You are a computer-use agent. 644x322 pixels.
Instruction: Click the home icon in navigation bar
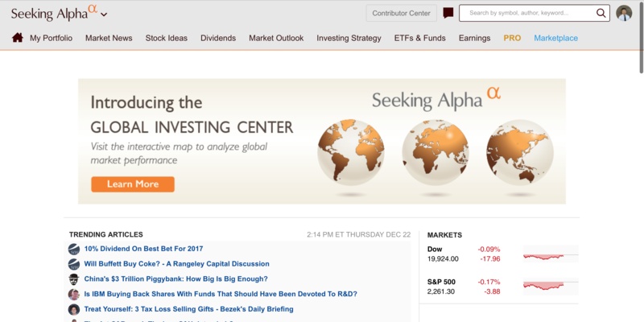[x=17, y=38]
